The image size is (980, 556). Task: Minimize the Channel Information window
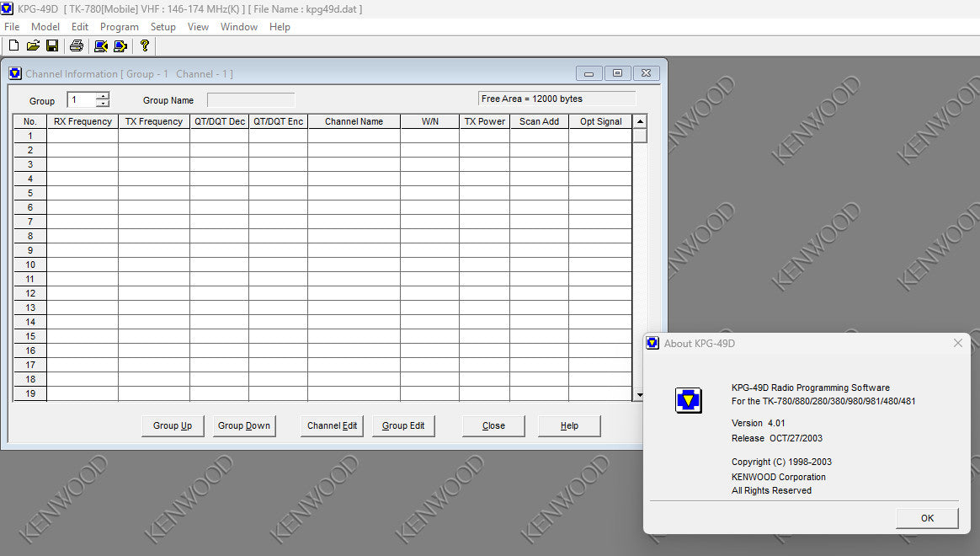click(x=589, y=73)
